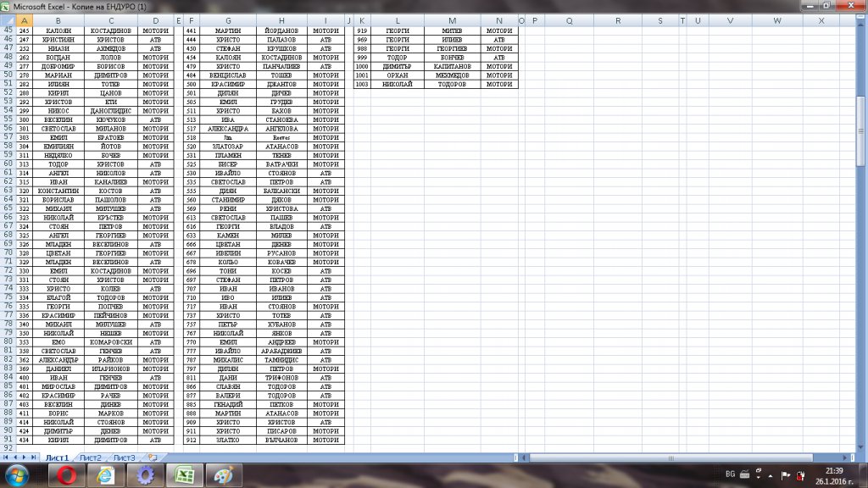868x488 pixels.
Task: Select column D header
Action: 156,20
